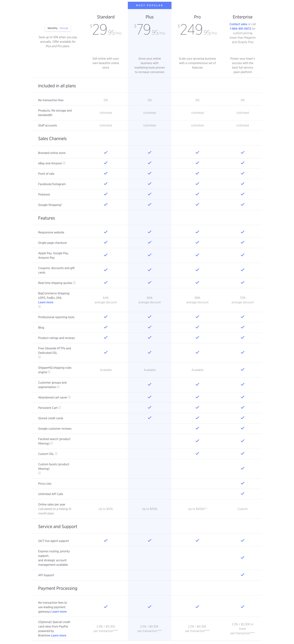The height and width of the screenshot is (644, 294).
Task: Call the 1-866-991-0872 phone link
Action: point(240,29)
